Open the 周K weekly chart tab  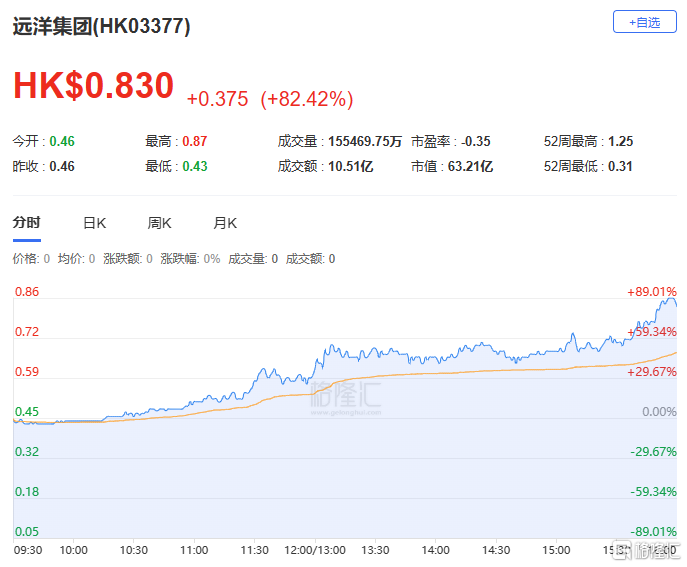click(159, 223)
